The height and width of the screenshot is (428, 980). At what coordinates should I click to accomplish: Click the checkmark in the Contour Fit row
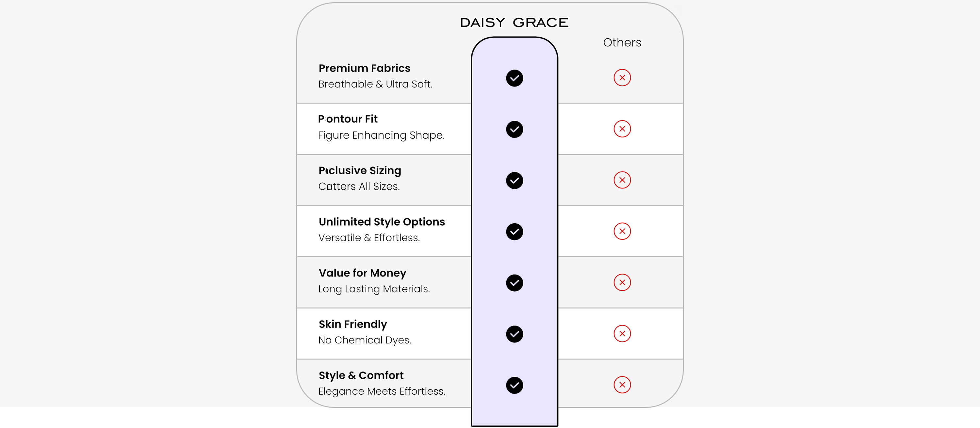[x=514, y=129]
